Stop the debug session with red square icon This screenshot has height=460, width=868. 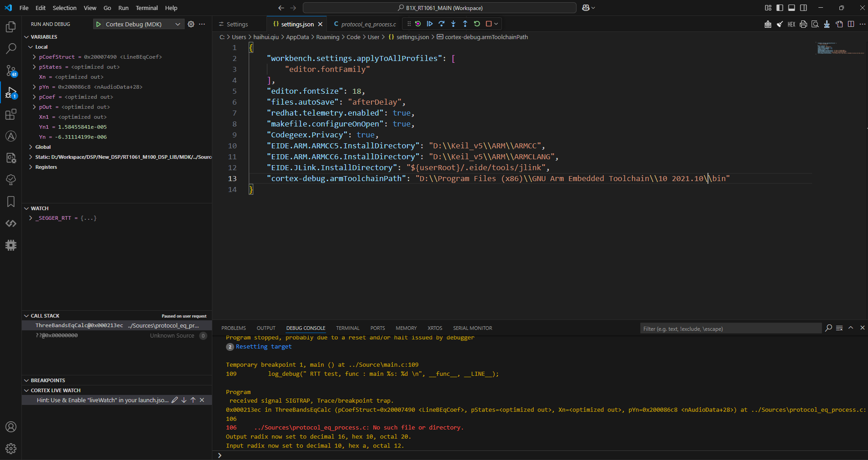488,24
